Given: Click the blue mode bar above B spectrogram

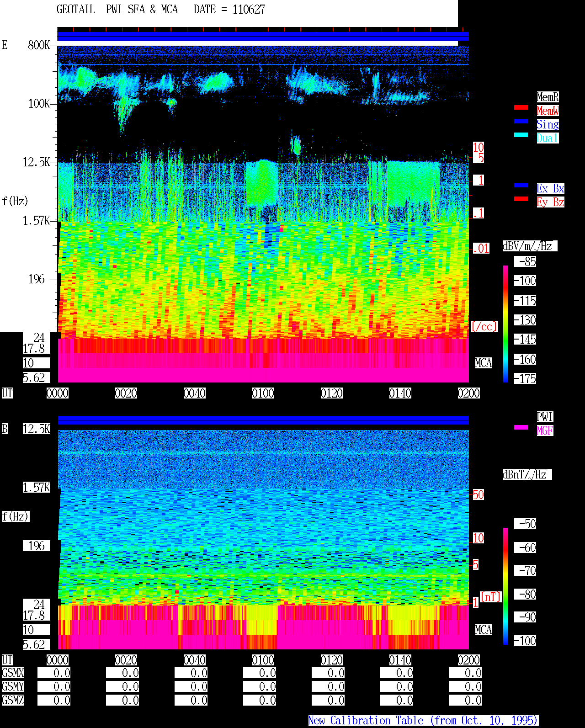Looking at the screenshot, I should pos(263,420).
